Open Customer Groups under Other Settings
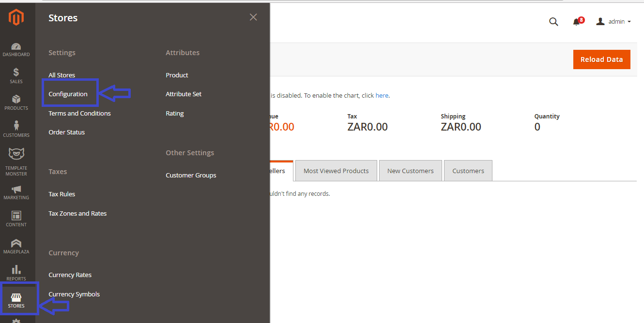Viewport: 644px width, 323px height. [191, 175]
